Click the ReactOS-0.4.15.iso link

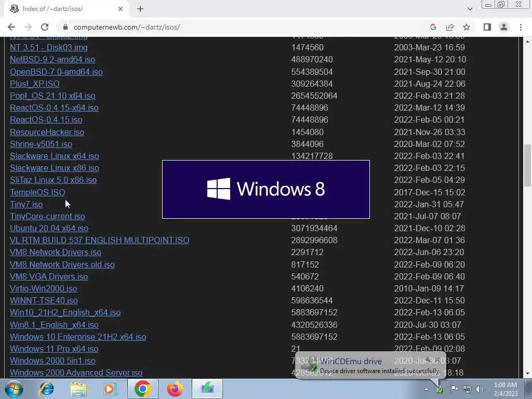(46, 120)
